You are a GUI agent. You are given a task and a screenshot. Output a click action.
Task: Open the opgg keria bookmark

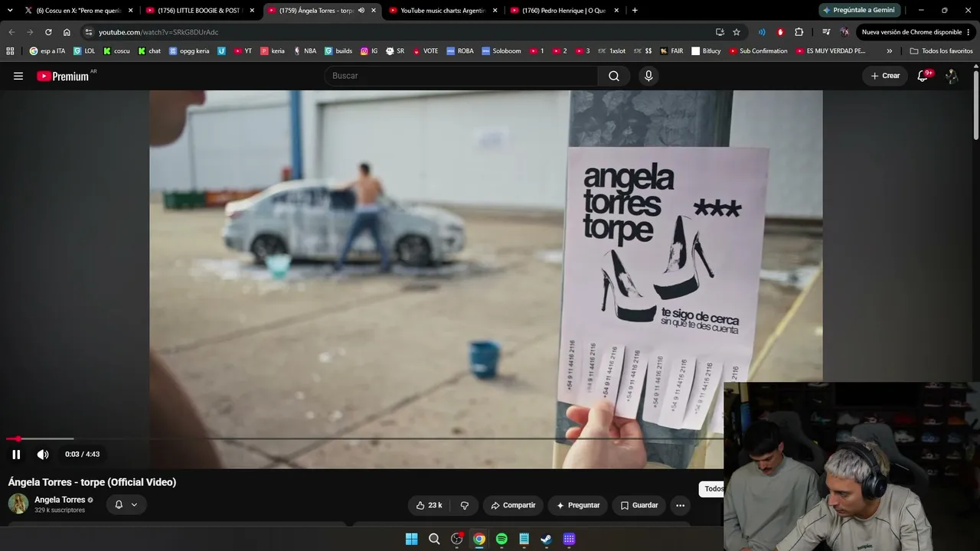click(189, 51)
